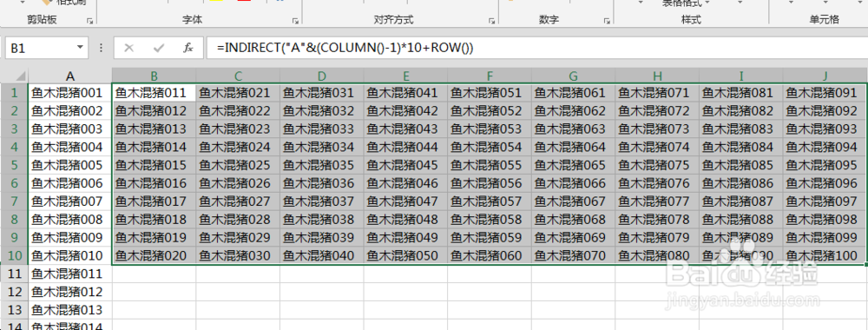Click active cell B1 containing 鱼木混猪011
Image resolution: width=868 pixels, height=330 pixels.
pyautogui.click(x=154, y=92)
